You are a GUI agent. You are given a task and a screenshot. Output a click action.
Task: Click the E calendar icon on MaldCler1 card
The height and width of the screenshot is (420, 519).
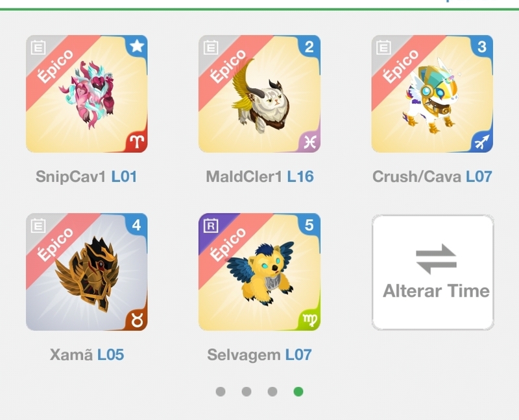(211, 47)
